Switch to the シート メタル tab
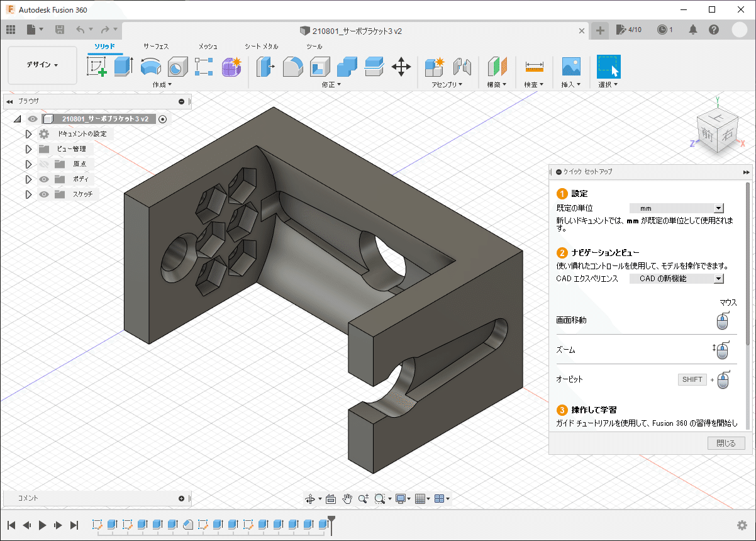The image size is (756, 541). pos(261,47)
